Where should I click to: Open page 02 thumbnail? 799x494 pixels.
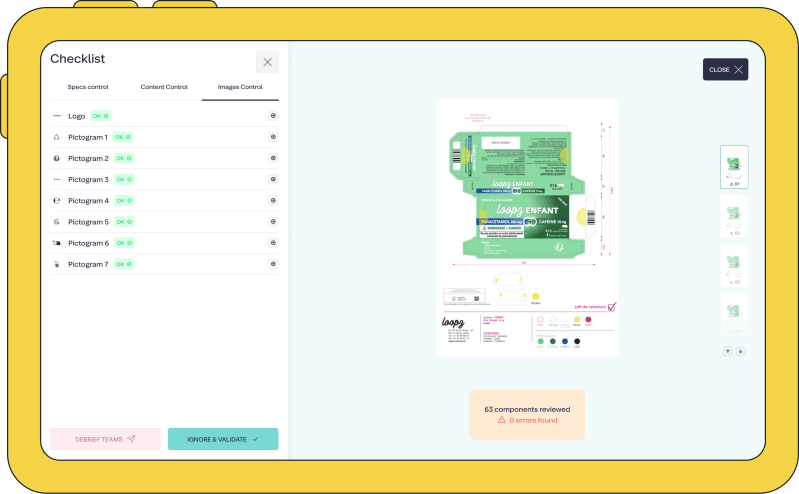tap(734, 216)
